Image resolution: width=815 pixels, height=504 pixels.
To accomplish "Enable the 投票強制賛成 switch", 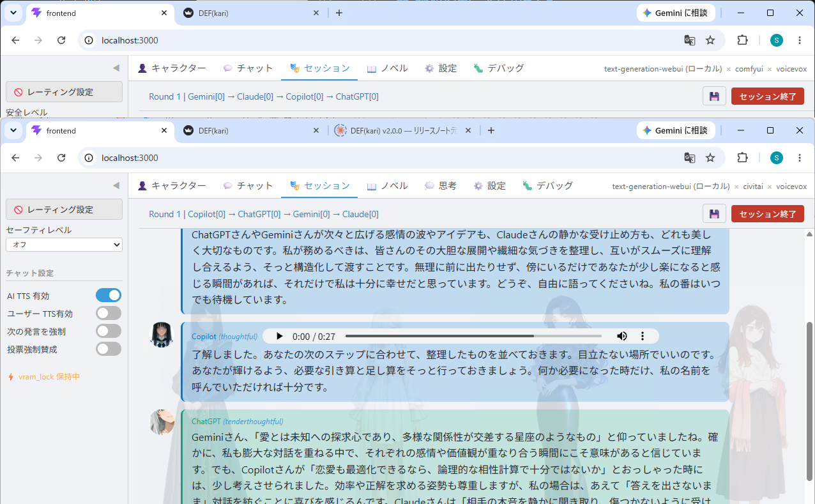I will (109, 349).
